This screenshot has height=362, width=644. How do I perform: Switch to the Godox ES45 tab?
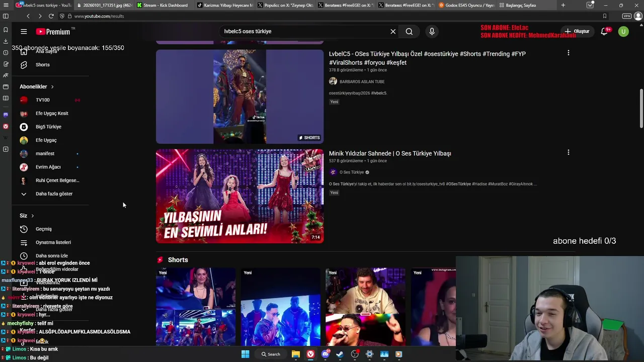pos(466,5)
